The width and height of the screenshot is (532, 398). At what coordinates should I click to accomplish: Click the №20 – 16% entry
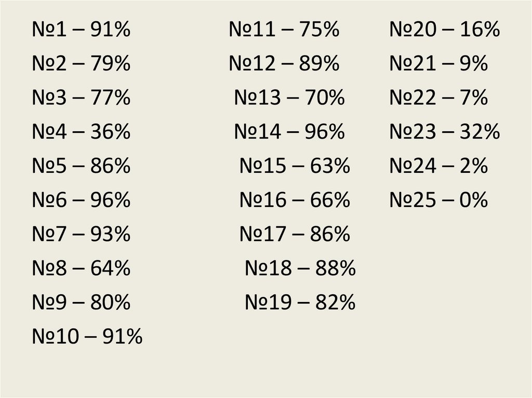[445, 30]
